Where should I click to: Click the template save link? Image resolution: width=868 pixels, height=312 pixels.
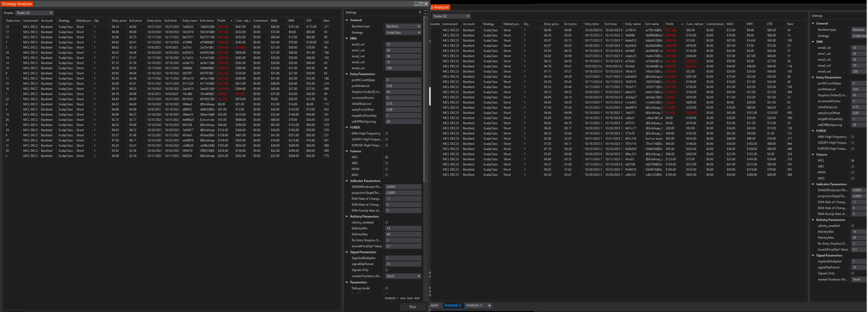pyautogui.click(x=403, y=298)
